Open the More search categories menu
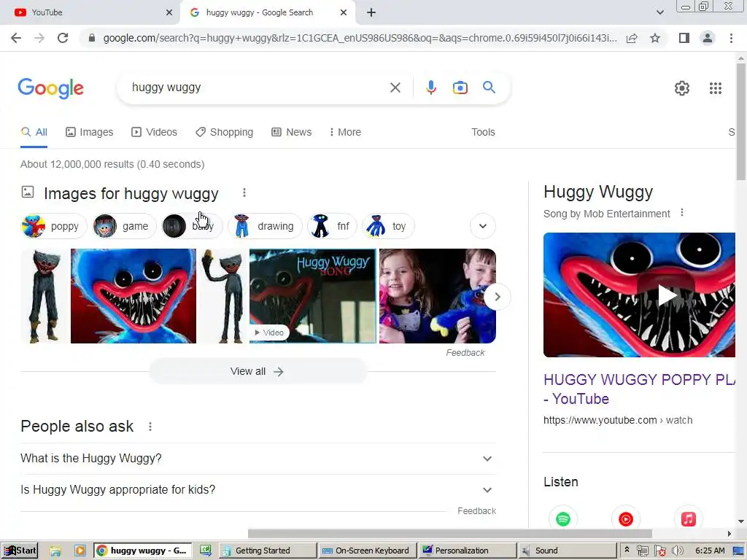This screenshot has width=747, height=560. (x=345, y=133)
